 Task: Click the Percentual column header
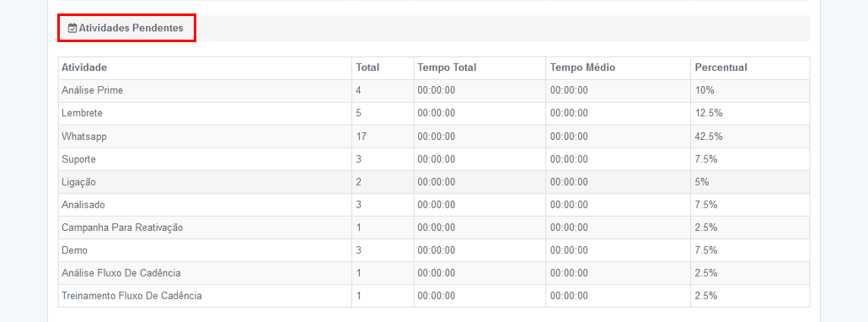[x=721, y=67]
